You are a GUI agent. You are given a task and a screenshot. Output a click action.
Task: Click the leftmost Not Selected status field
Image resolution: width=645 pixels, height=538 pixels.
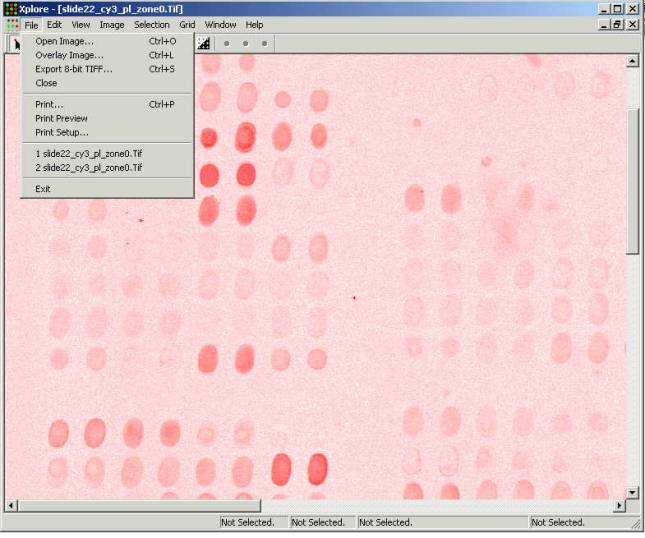pos(254,522)
